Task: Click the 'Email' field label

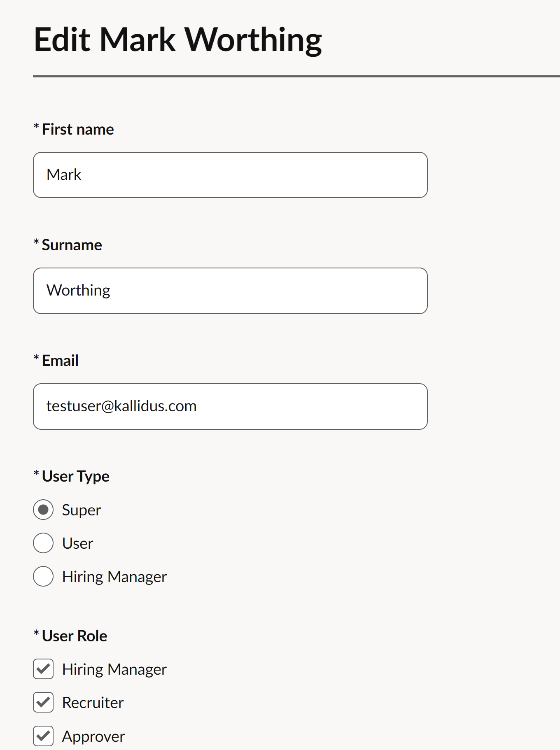Action: click(x=60, y=361)
